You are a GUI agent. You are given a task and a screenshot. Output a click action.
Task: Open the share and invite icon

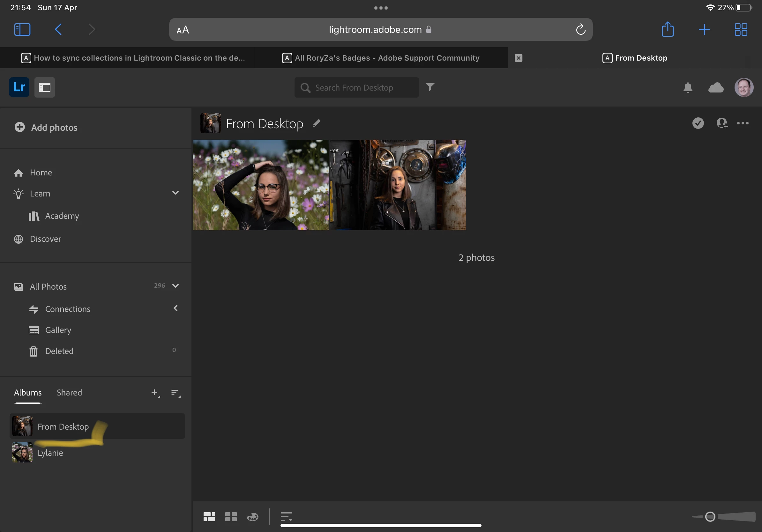(721, 123)
